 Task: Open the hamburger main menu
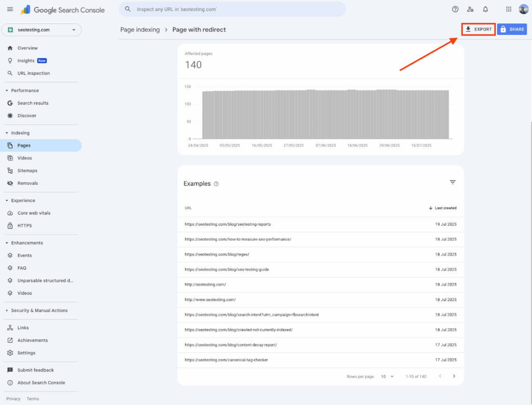(x=10, y=9)
